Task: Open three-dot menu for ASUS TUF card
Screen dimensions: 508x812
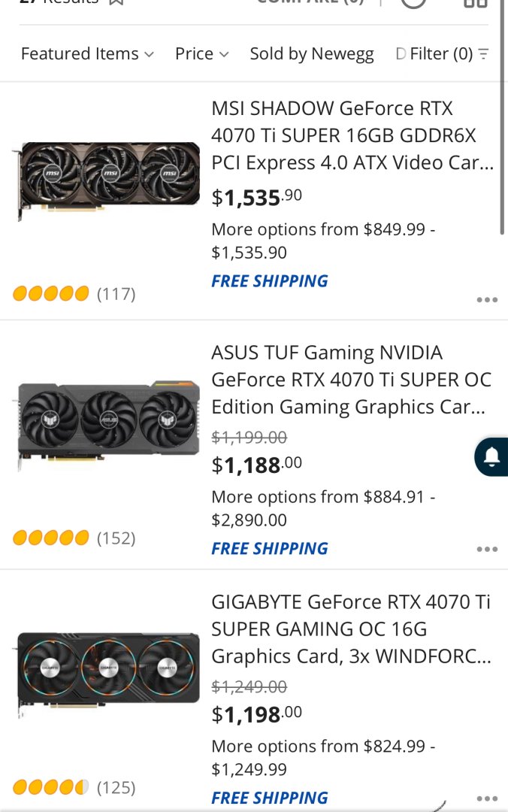Action: coord(487,550)
